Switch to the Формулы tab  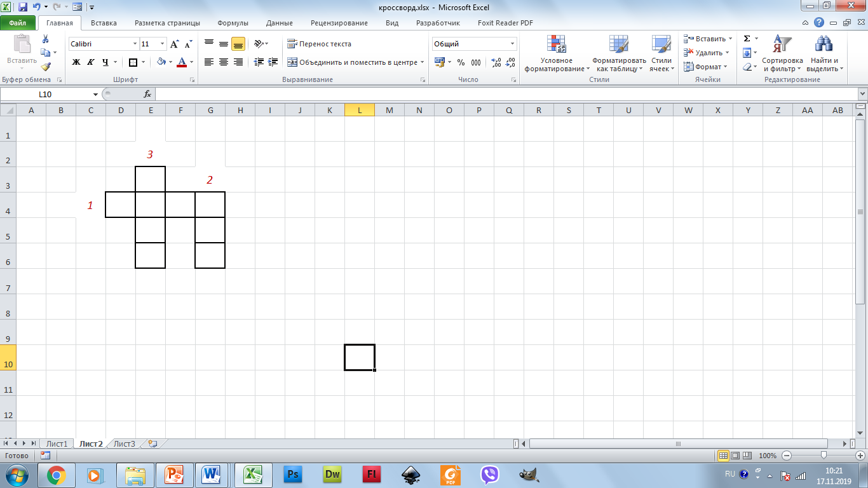tap(233, 23)
